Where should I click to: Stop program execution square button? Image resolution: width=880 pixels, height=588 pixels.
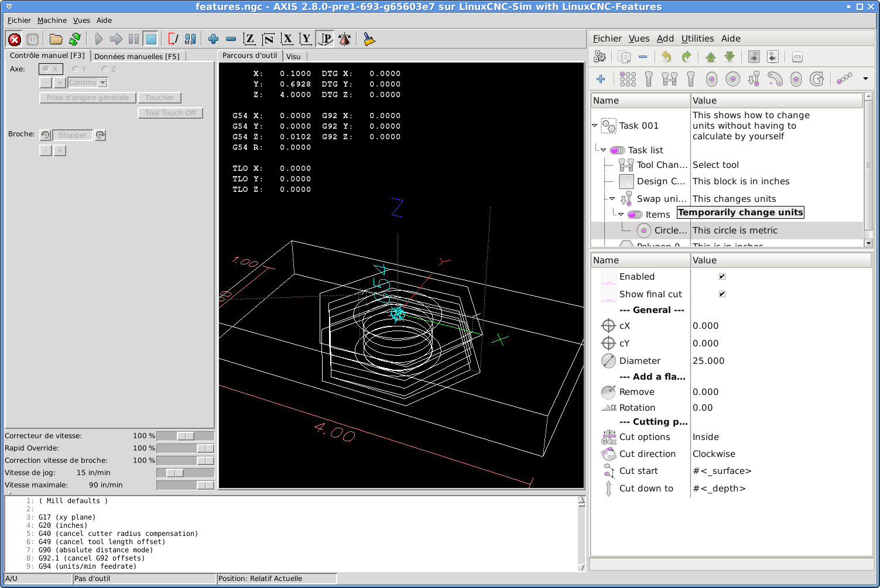tap(151, 39)
